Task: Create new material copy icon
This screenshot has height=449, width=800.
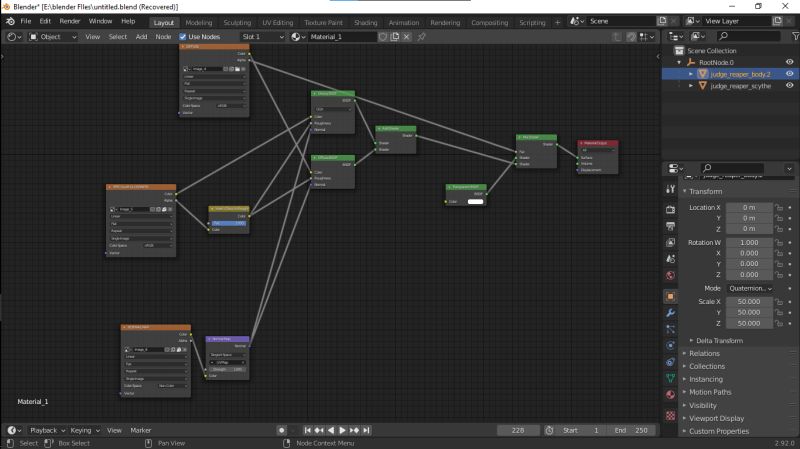Action: click(x=395, y=37)
